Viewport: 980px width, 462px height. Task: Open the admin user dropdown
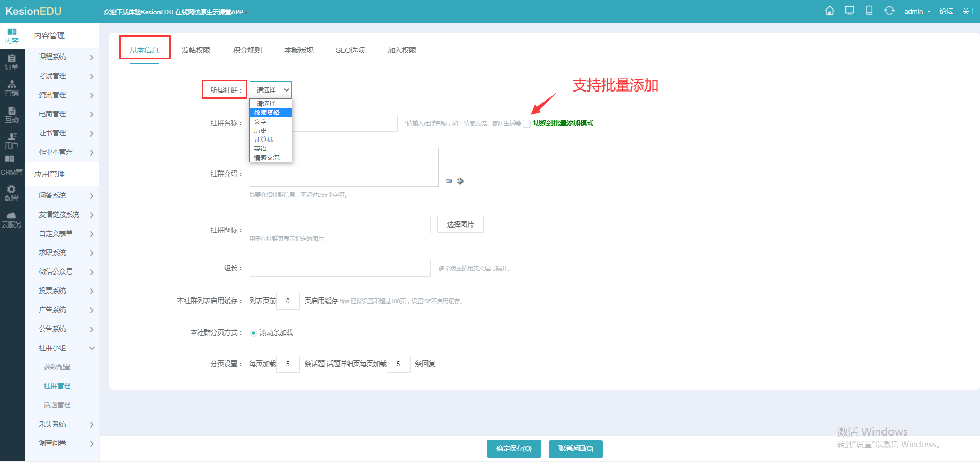[917, 11]
